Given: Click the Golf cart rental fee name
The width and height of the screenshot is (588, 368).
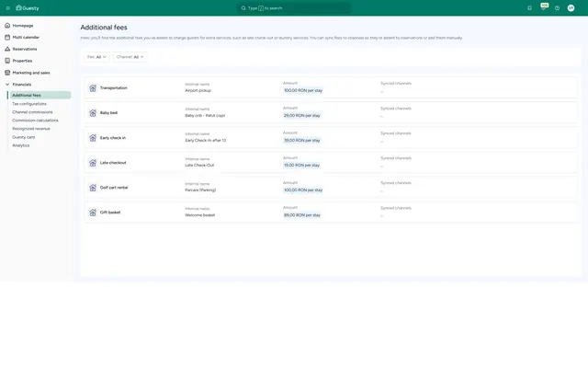Looking at the screenshot, I should (114, 188).
